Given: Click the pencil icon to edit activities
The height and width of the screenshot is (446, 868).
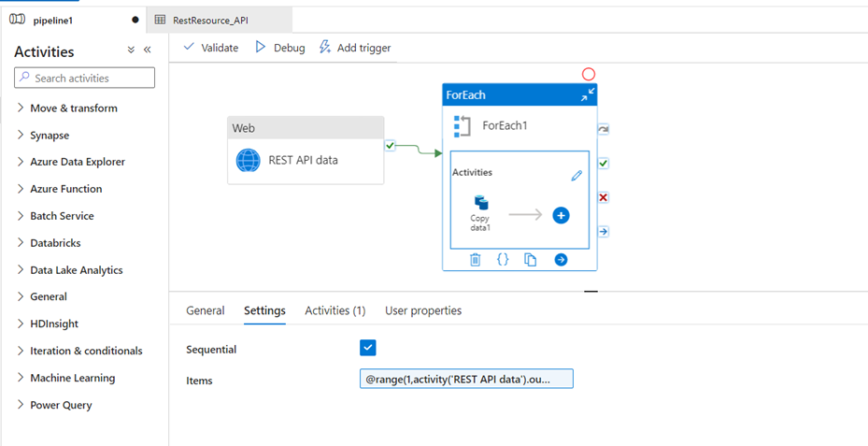Looking at the screenshot, I should click(x=576, y=175).
